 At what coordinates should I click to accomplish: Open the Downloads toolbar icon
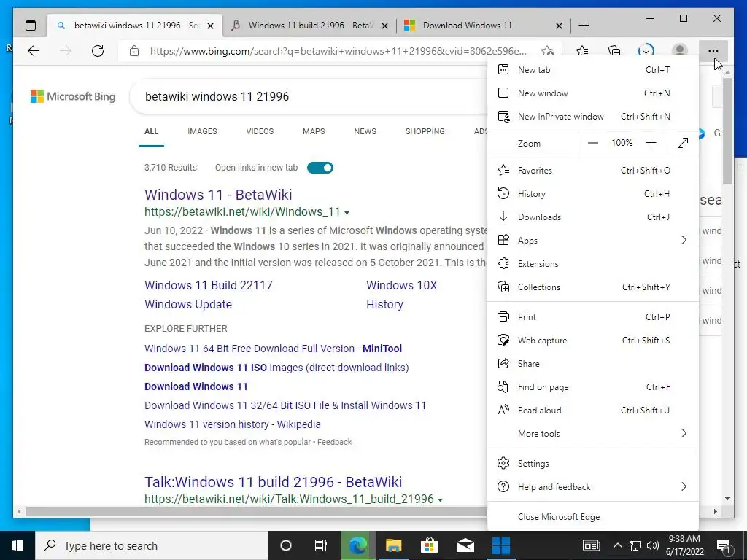coord(646,50)
